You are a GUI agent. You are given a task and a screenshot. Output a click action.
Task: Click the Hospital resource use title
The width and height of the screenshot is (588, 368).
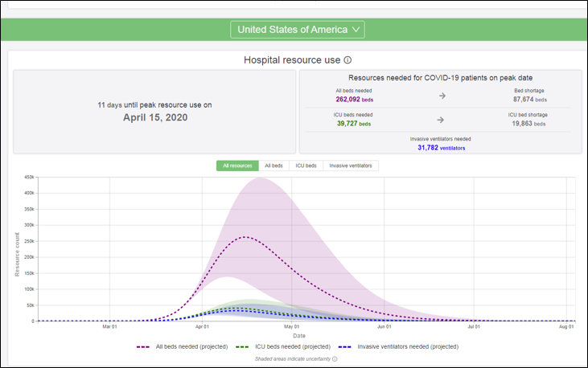pyautogui.click(x=292, y=60)
